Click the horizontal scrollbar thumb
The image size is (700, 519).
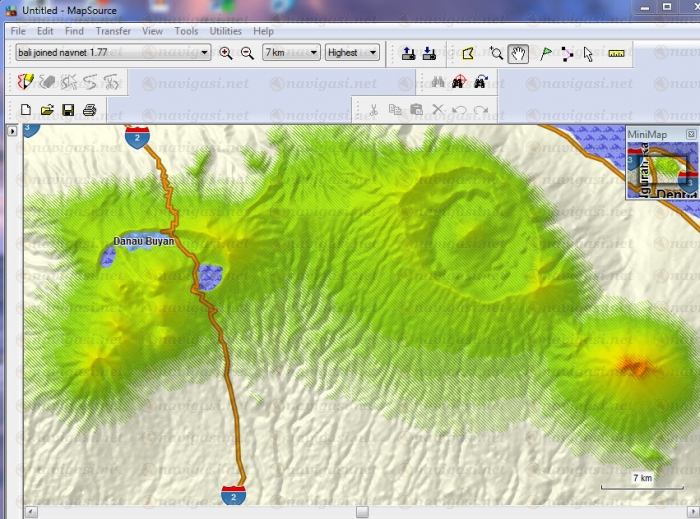click(362, 512)
